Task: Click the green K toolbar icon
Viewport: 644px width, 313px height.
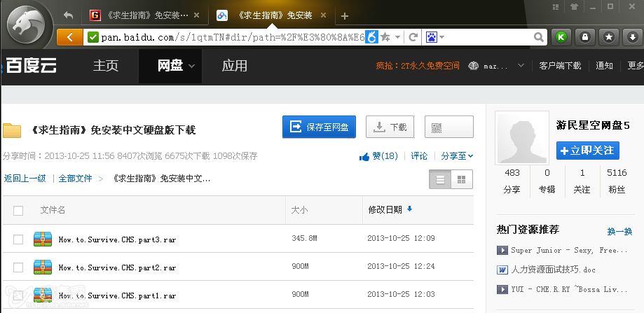Action: coord(561,37)
